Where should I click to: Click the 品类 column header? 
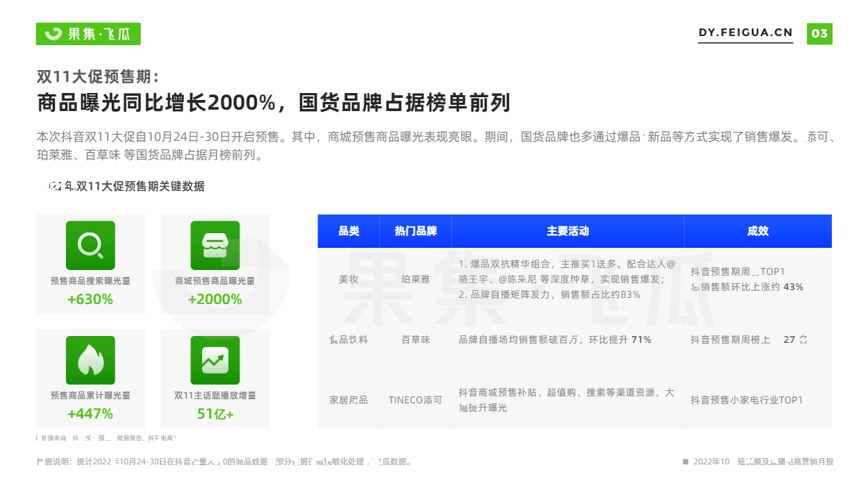click(349, 231)
